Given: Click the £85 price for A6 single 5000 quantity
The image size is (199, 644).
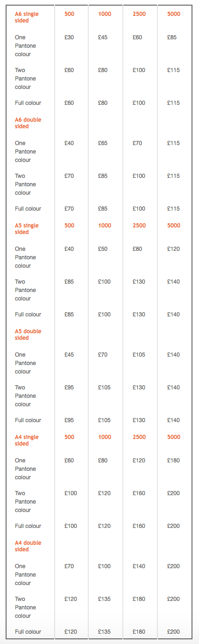Looking at the screenshot, I should point(172,37).
